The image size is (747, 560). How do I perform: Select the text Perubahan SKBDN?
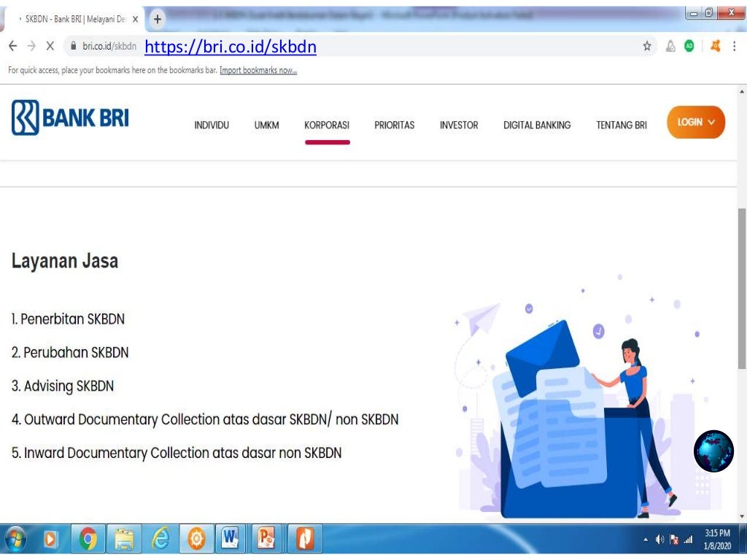[x=76, y=352]
